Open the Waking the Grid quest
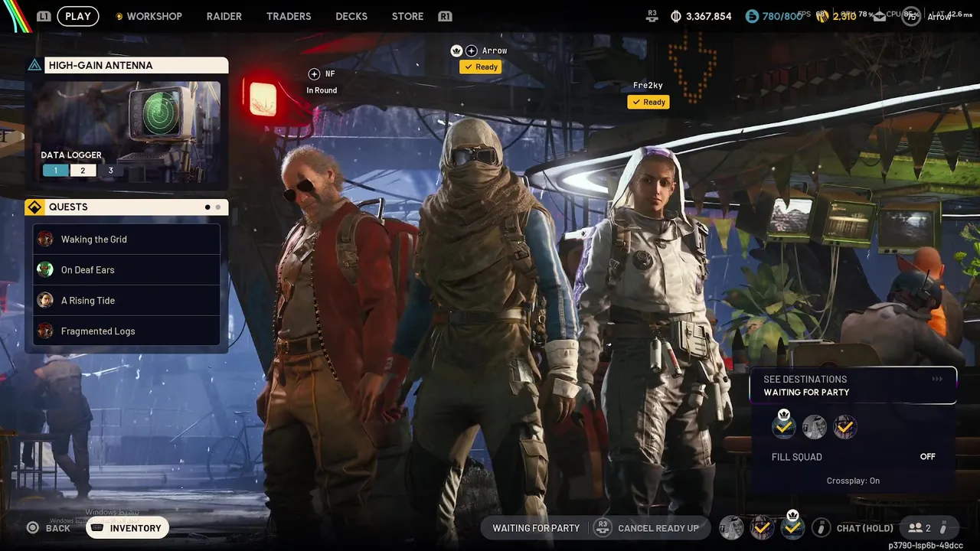980x551 pixels. pyautogui.click(x=127, y=240)
